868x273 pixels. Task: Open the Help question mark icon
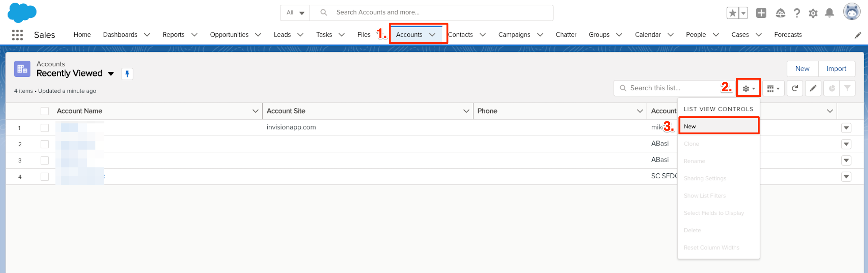click(796, 13)
